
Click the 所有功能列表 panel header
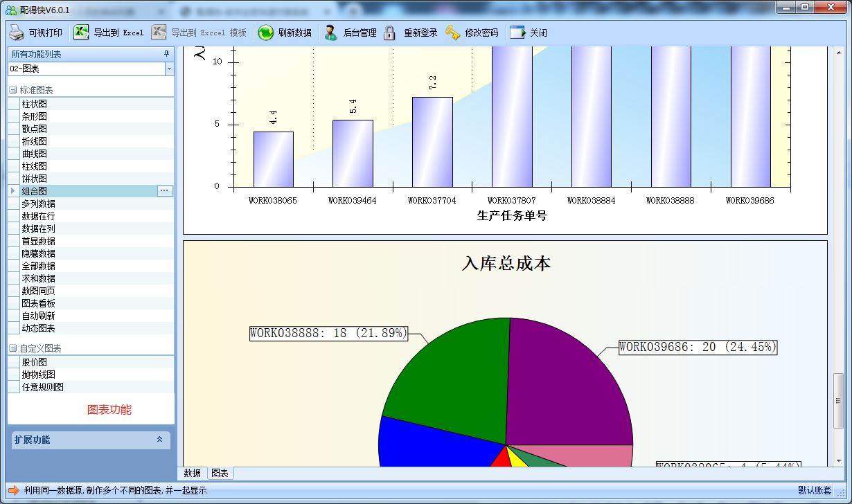coord(90,54)
